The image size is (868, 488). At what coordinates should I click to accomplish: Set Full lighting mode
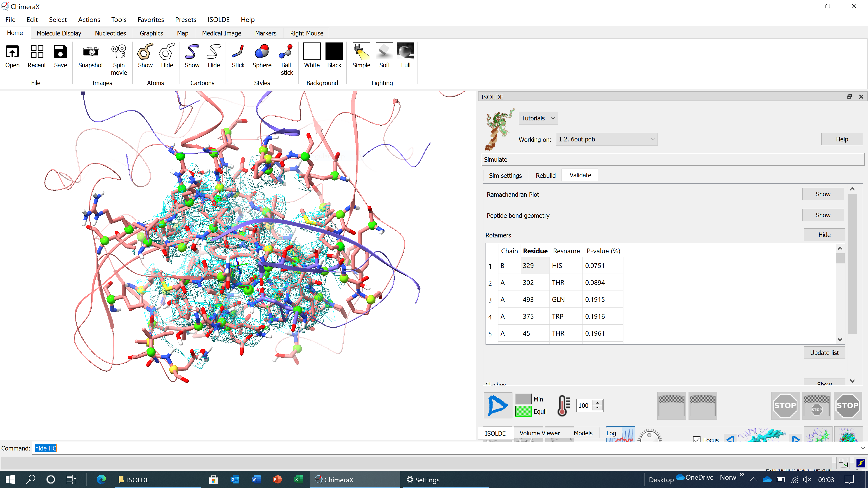click(x=405, y=52)
